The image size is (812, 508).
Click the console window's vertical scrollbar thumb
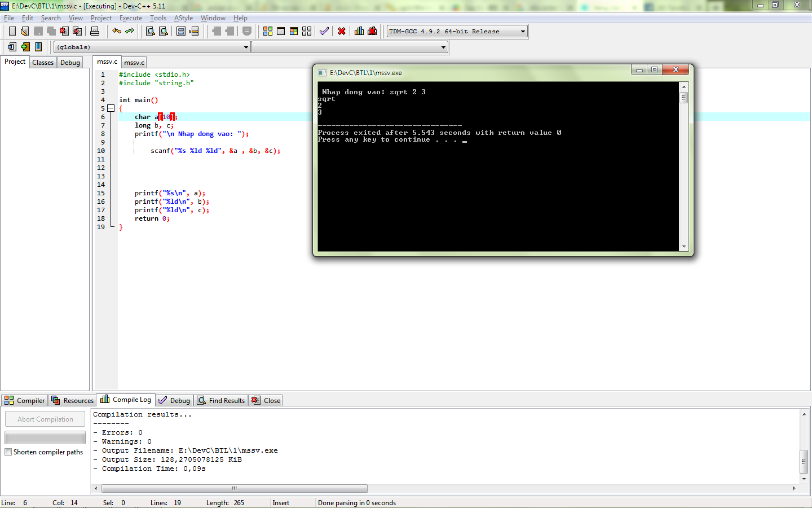tap(684, 98)
